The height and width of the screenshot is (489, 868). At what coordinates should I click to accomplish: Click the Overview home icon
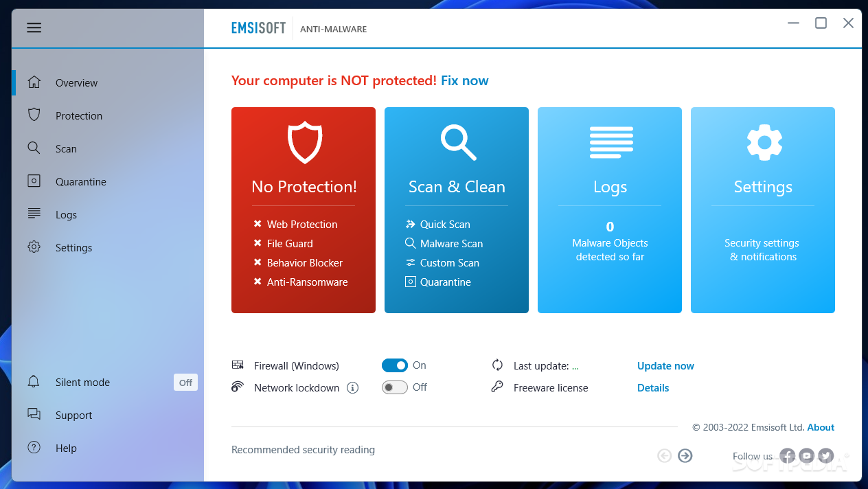[34, 82]
